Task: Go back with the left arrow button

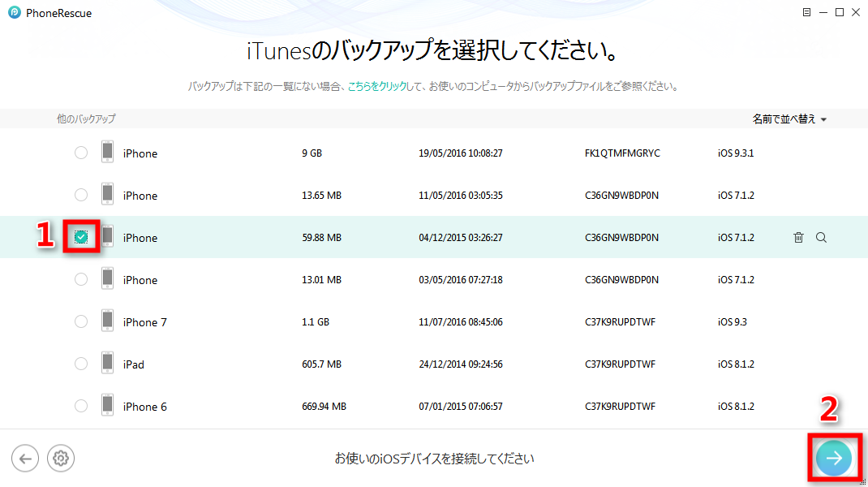Action: coord(25,459)
